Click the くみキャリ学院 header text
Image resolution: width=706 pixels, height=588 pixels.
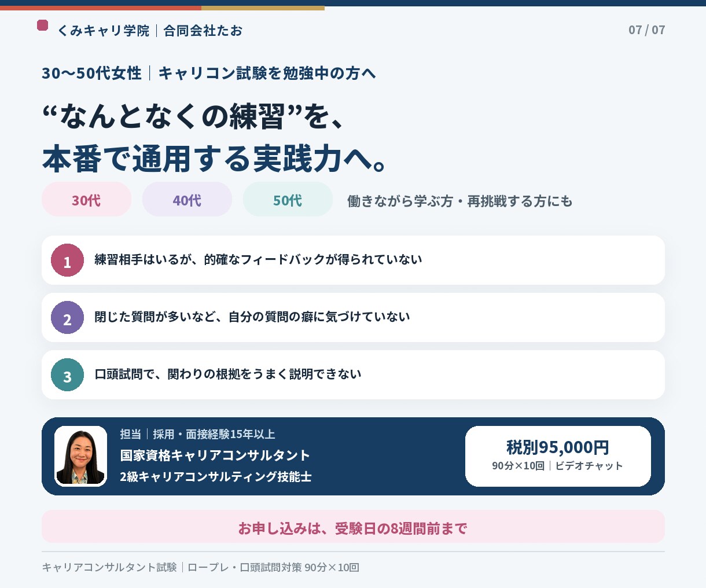coord(104,31)
